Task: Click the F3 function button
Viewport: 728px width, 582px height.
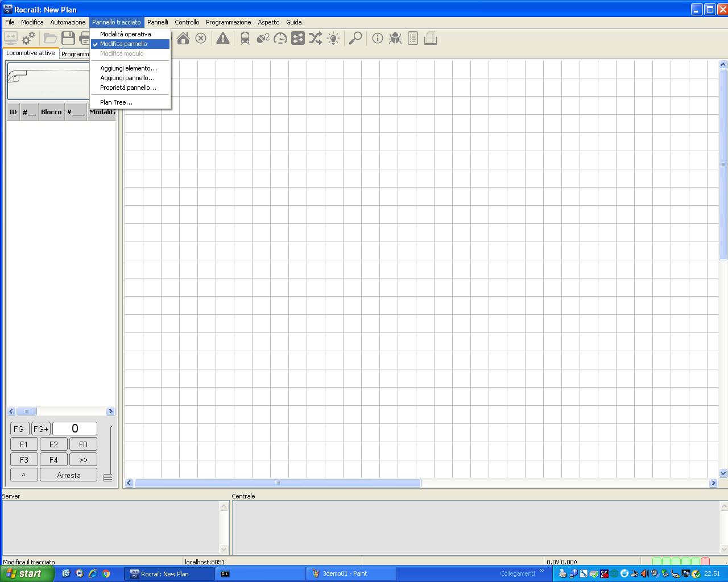Action: coord(24,460)
